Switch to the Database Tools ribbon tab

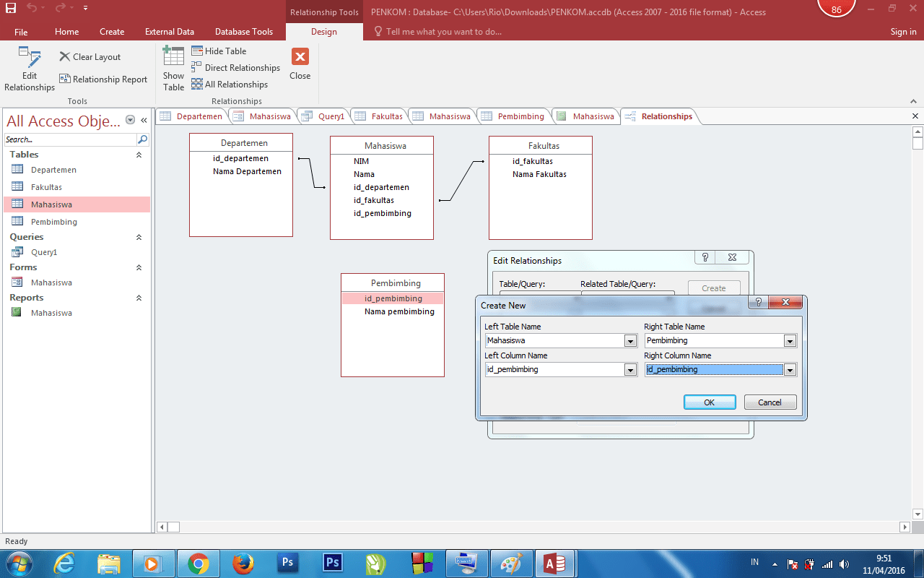point(244,32)
